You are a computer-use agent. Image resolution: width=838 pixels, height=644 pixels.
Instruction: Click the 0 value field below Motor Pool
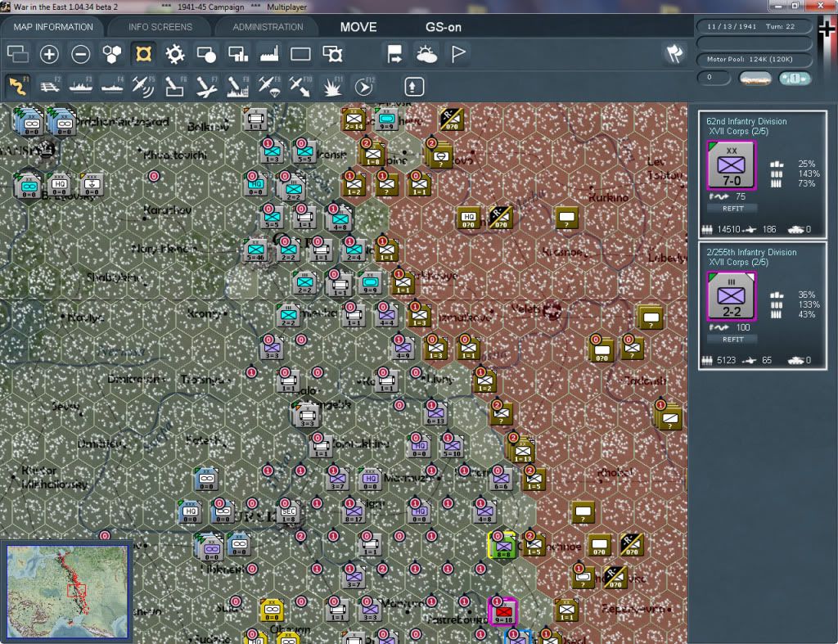[x=714, y=78]
